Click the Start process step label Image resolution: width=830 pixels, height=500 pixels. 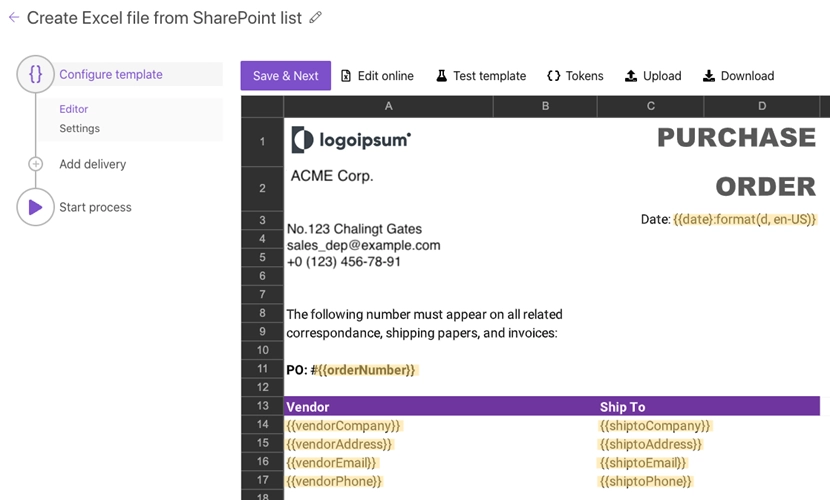(x=96, y=207)
